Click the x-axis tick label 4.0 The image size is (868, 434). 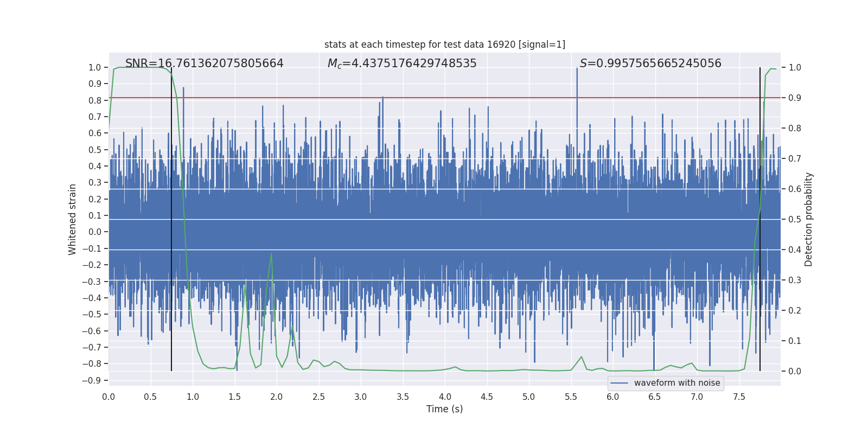[445, 397]
